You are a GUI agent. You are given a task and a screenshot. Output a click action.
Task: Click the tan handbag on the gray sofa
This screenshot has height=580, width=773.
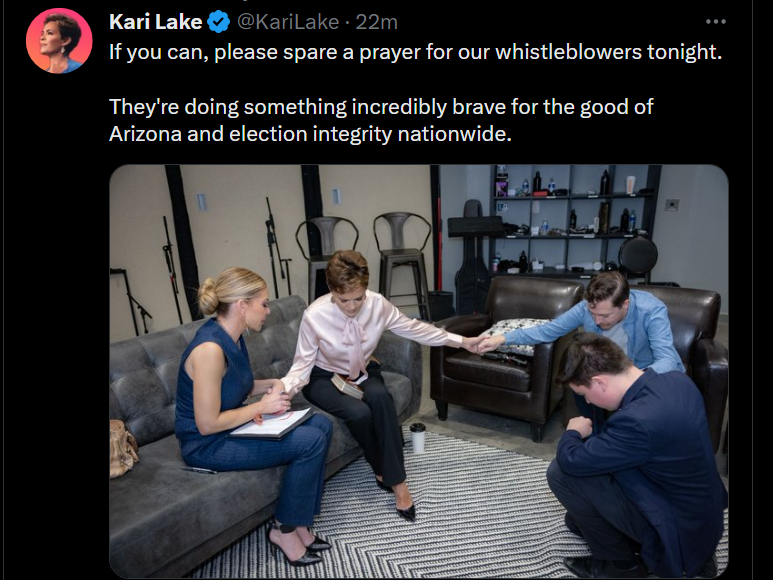122,448
